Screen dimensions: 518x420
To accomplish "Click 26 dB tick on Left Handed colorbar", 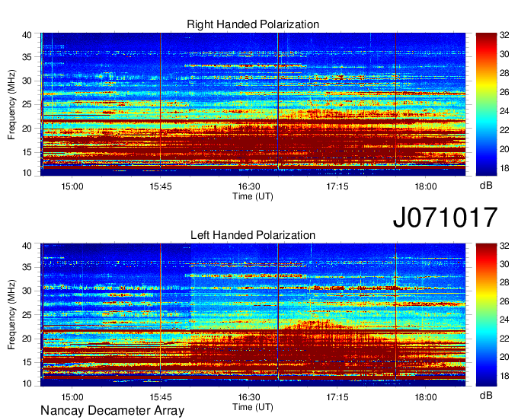I will point(504,301).
